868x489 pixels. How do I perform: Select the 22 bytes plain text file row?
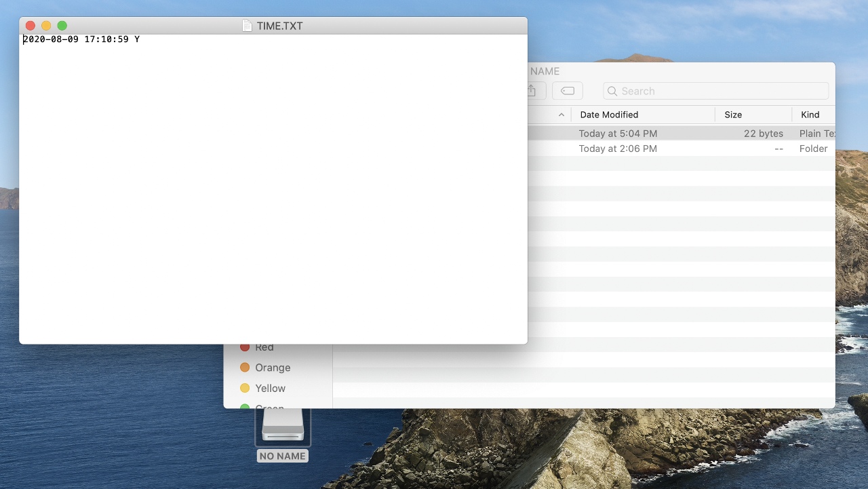click(x=678, y=134)
